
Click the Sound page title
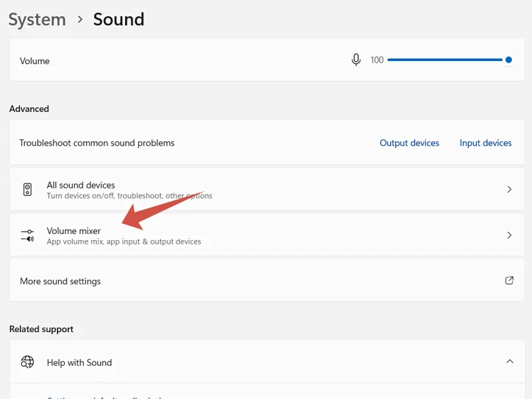(118, 20)
